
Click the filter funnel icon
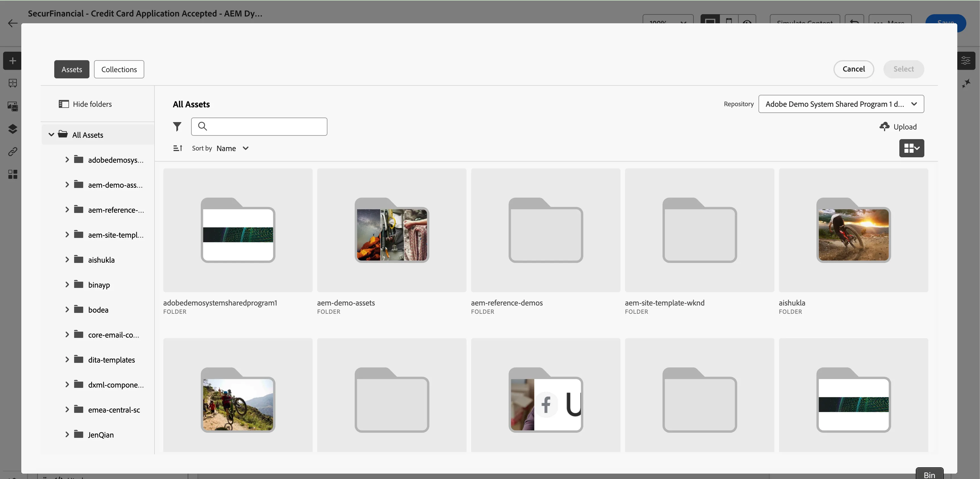[177, 126]
